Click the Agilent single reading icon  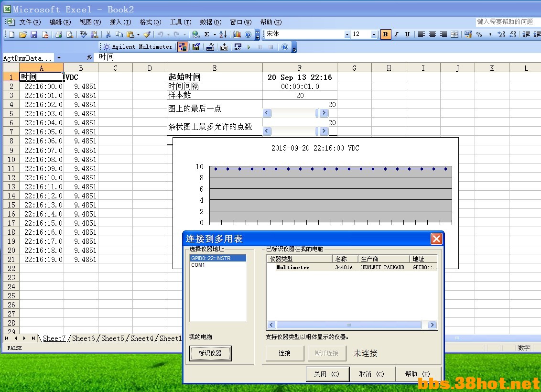point(210,47)
